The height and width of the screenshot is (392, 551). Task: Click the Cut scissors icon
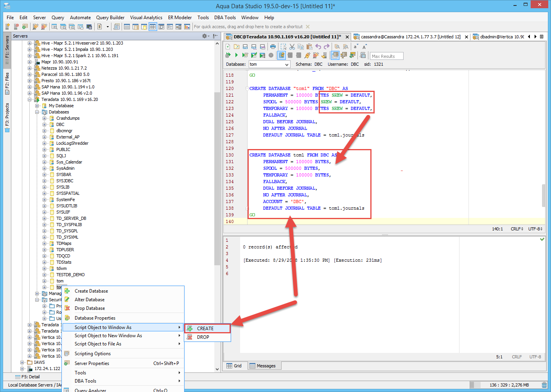(292, 47)
